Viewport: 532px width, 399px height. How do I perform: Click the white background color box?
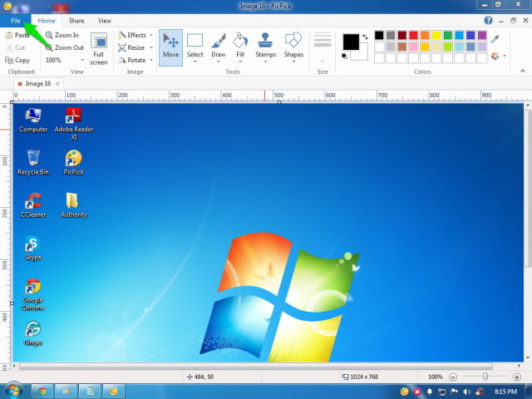[362, 56]
